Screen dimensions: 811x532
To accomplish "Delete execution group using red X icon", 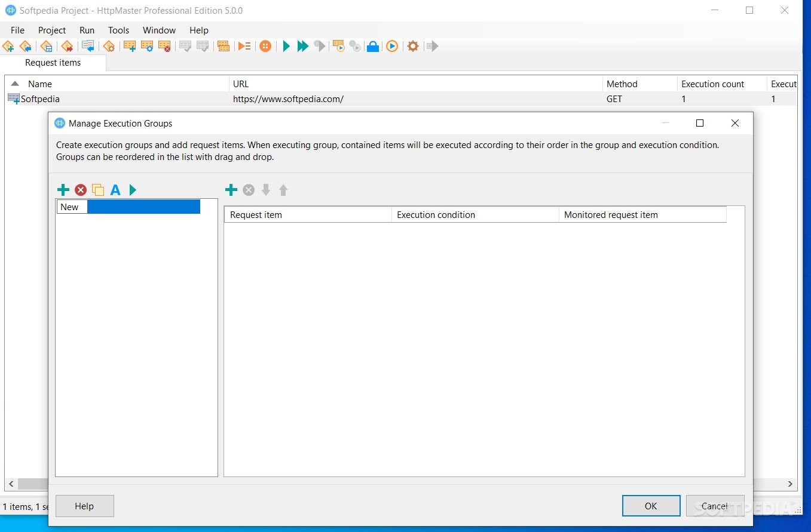I will click(x=81, y=190).
